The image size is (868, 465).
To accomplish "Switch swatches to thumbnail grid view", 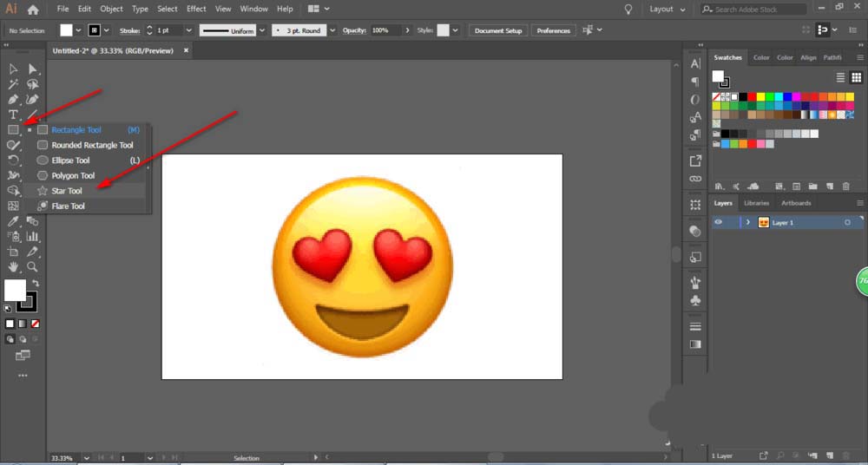I will pyautogui.click(x=857, y=77).
